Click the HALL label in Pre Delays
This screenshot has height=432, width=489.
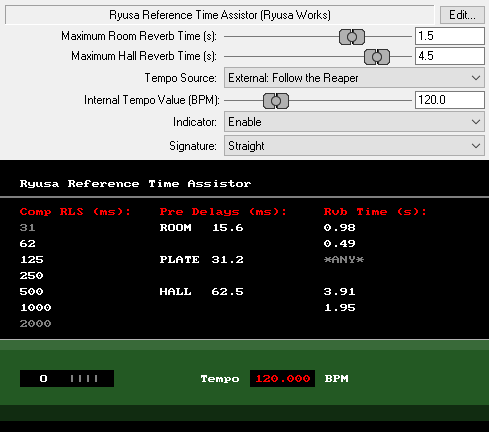point(176,292)
